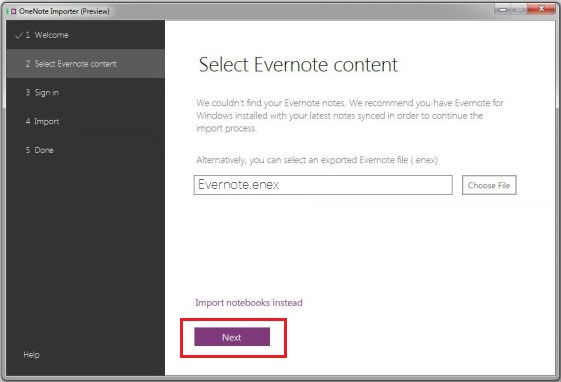The width and height of the screenshot is (561, 382).
Task: Minimize the OneNote Importer window
Action: point(502,9)
